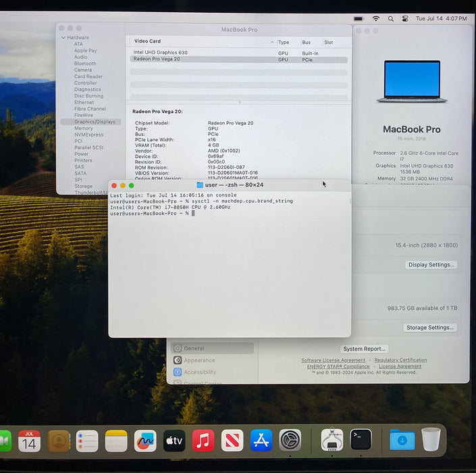
Task: Select Printers in Hardware sidebar
Action: 83,160
